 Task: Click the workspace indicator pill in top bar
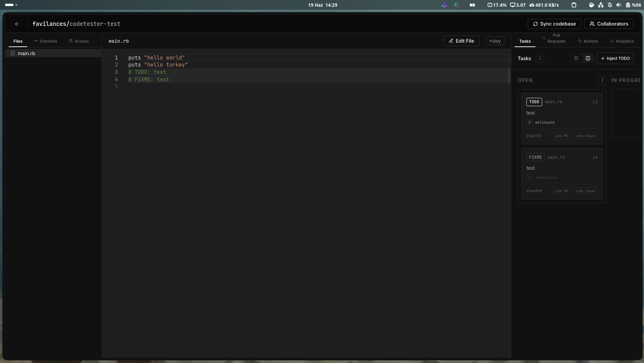[x=9, y=5]
